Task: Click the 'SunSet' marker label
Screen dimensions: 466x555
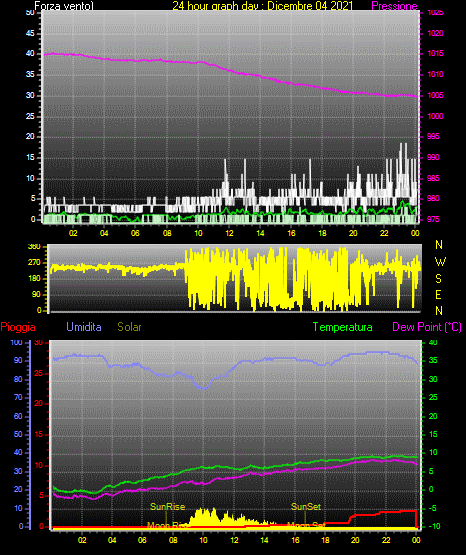Action: click(x=306, y=507)
